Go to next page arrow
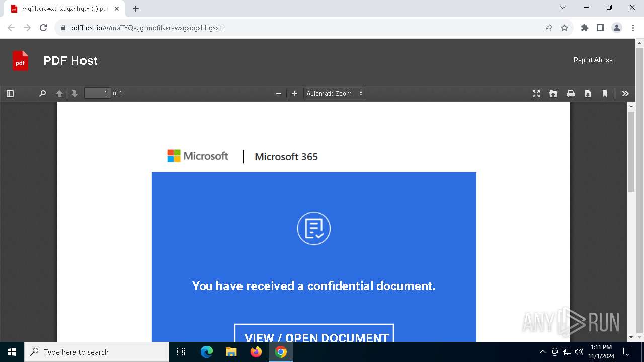This screenshot has height=362, width=644. coord(74,93)
